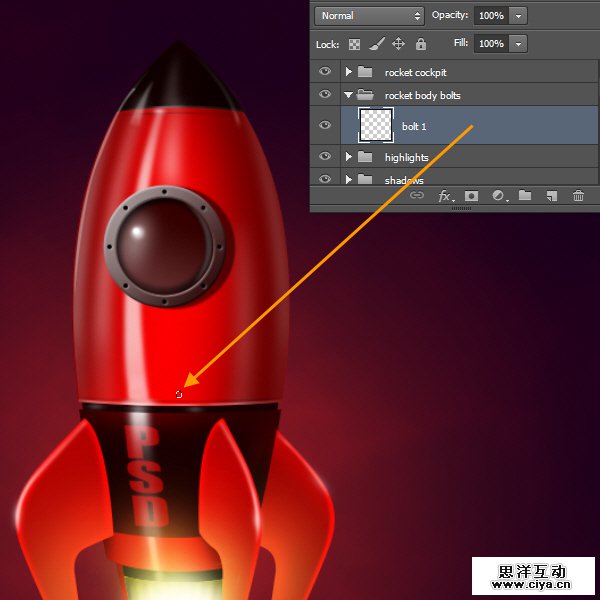This screenshot has width=600, height=600.
Task: Collapse the rocket body bolts group
Action: tap(348, 95)
